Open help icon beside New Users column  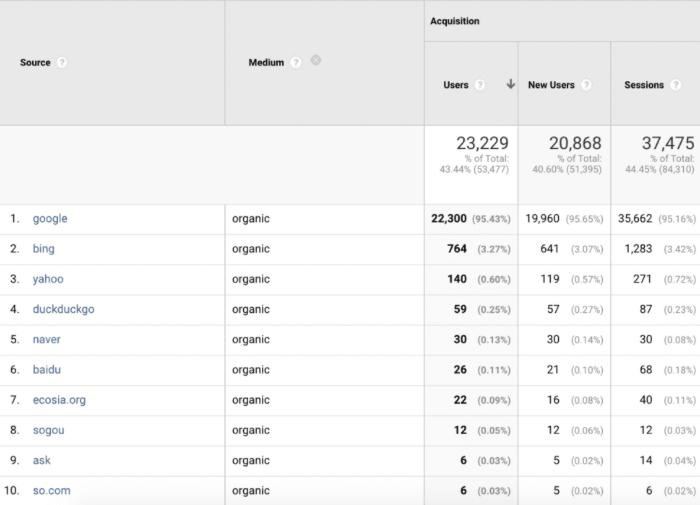click(586, 85)
